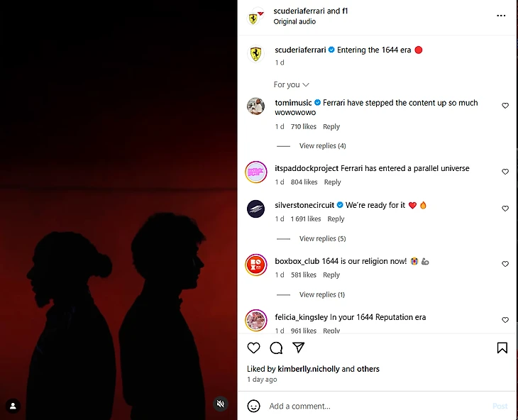
Task: Expand View replies (5) under silverstonecircuit
Action: [x=322, y=238]
